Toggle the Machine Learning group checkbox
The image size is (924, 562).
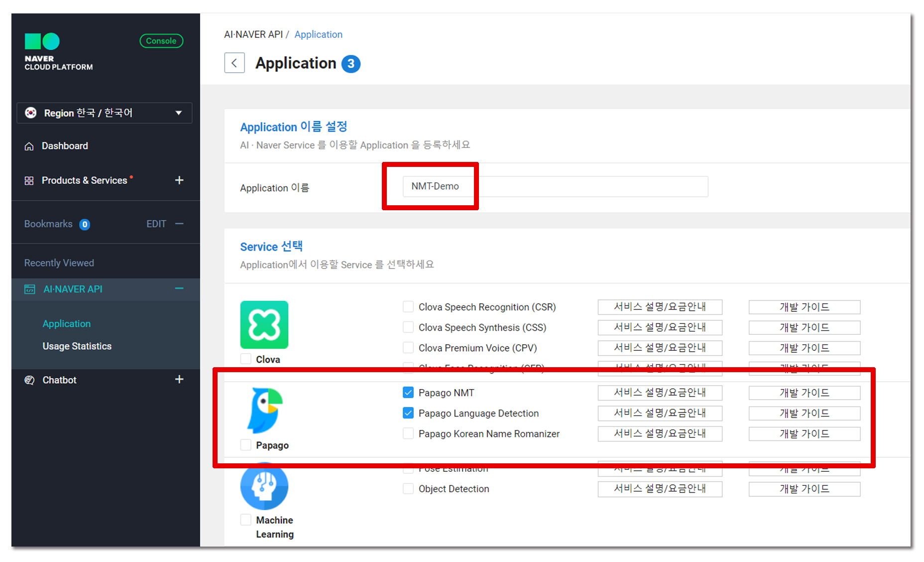tap(246, 520)
